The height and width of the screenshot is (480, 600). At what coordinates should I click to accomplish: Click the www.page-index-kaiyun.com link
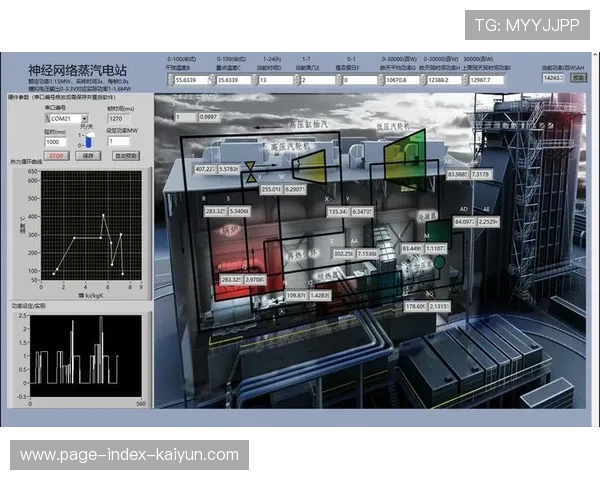(130, 455)
